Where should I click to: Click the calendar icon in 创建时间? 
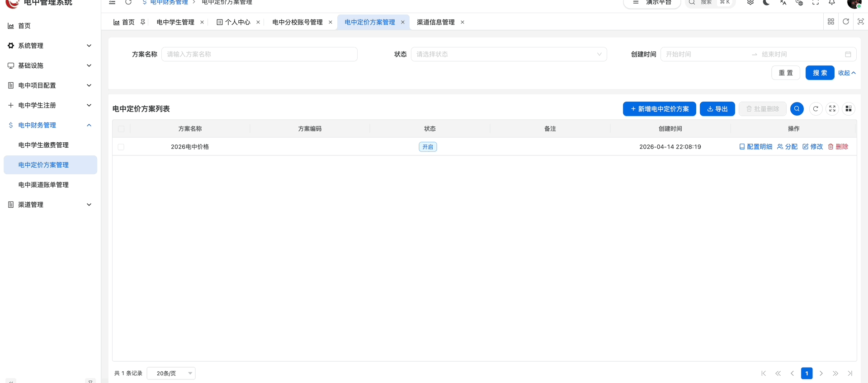point(848,54)
